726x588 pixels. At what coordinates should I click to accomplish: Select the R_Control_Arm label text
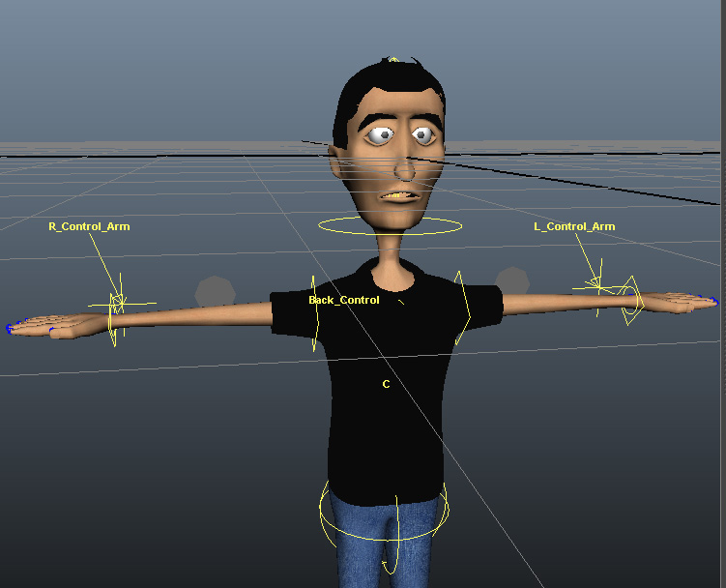click(89, 226)
